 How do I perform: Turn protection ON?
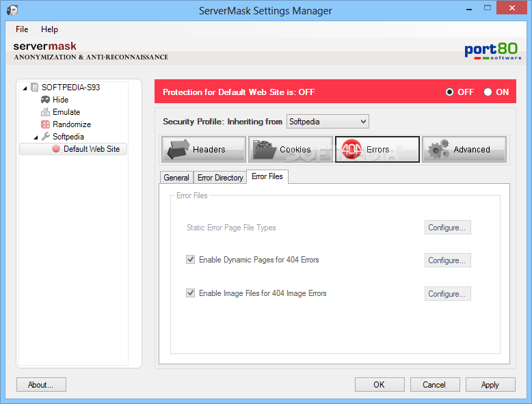[488, 92]
